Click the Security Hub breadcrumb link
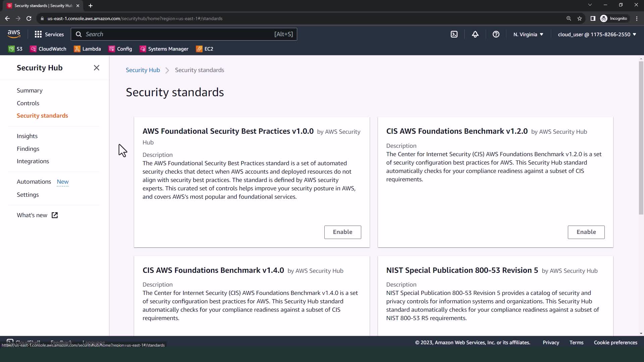644x362 pixels. point(143,70)
